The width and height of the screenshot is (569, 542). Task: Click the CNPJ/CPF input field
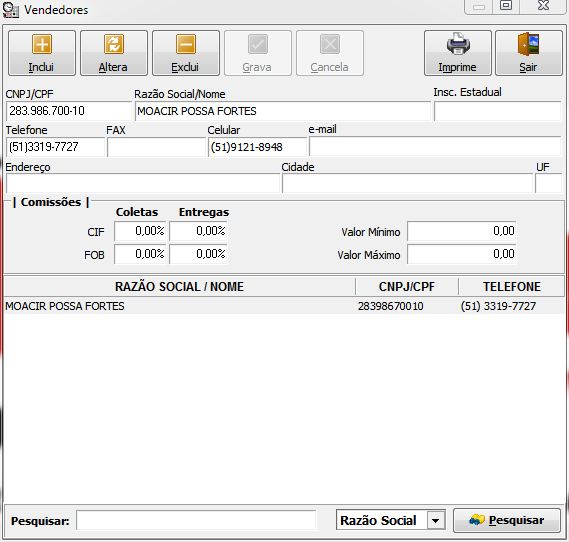(69, 111)
